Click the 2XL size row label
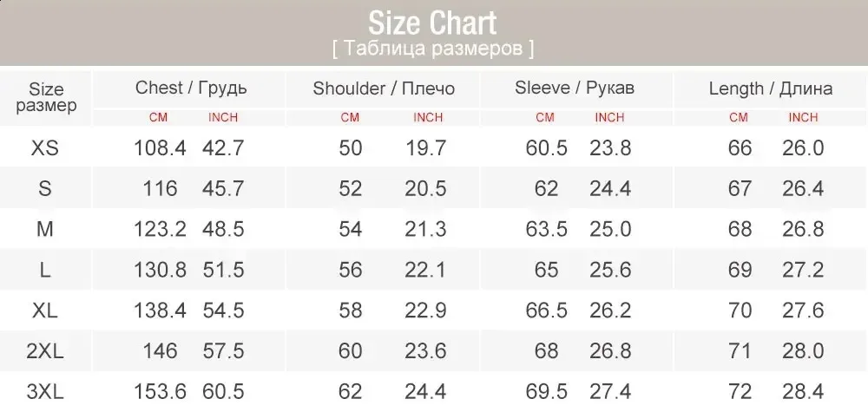 click(45, 351)
